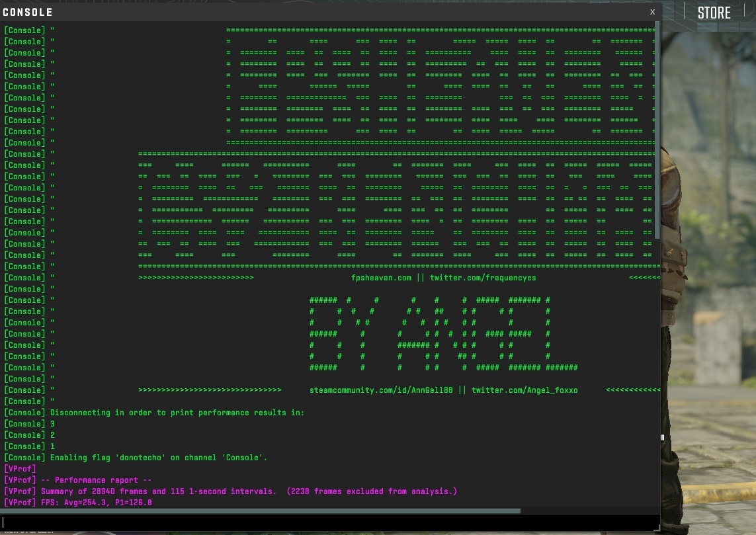The image size is (756, 535).
Task: Click the countdown line showing 3
Action: (x=52, y=424)
